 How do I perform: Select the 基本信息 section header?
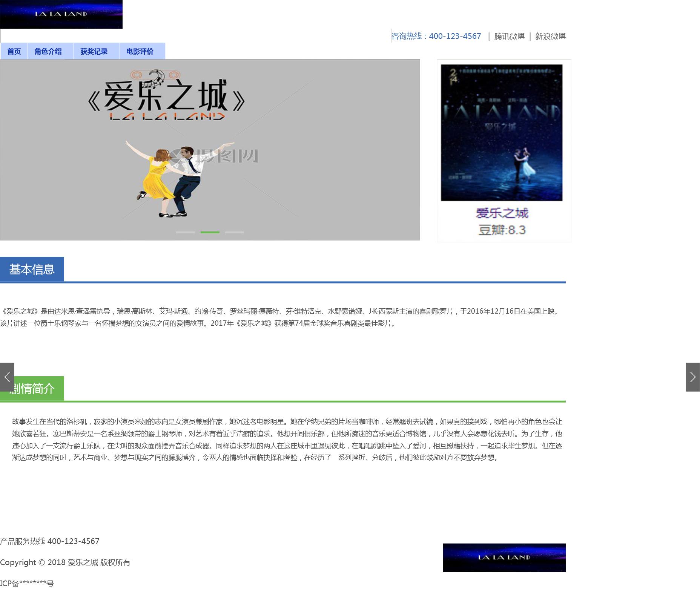(32, 269)
